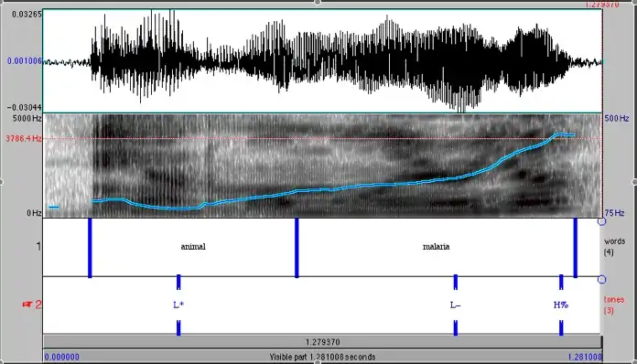Click the H% tone point label

pyautogui.click(x=561, y=305)
